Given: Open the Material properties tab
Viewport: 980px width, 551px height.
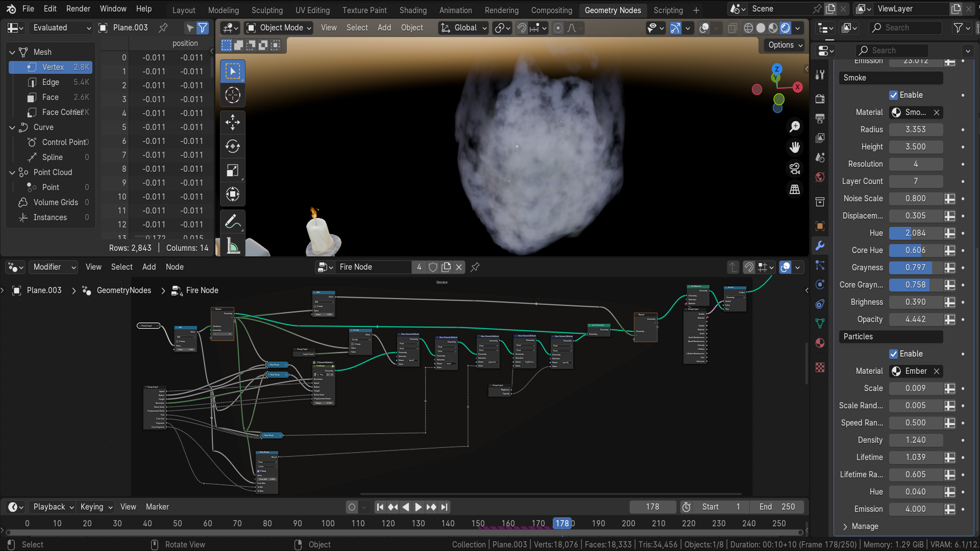Looking at the screenshot, I should click(820, 343).
